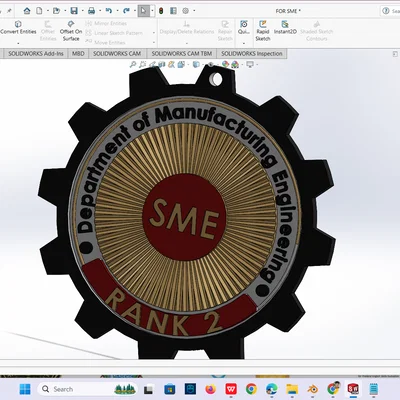This screenshot has width=400, height=400.
Task: Open File Explorer from the taskbar
Action: click(292, 389)
